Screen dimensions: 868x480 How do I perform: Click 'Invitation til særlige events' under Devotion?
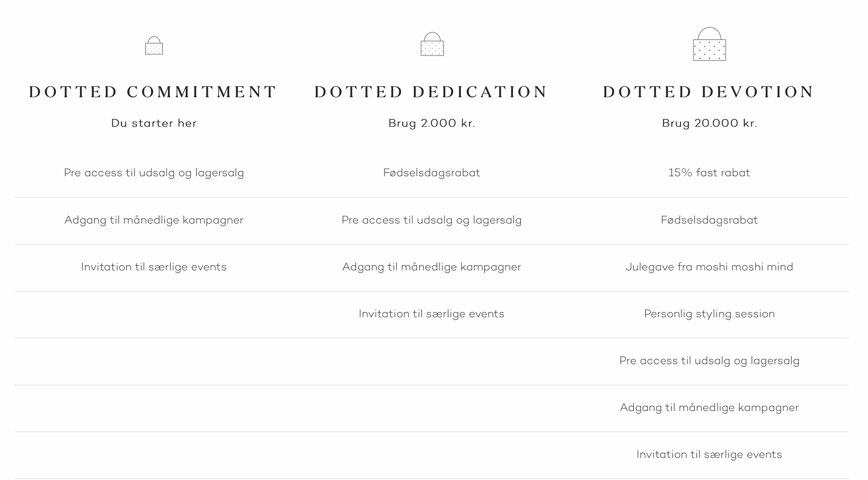click(709, 454)
